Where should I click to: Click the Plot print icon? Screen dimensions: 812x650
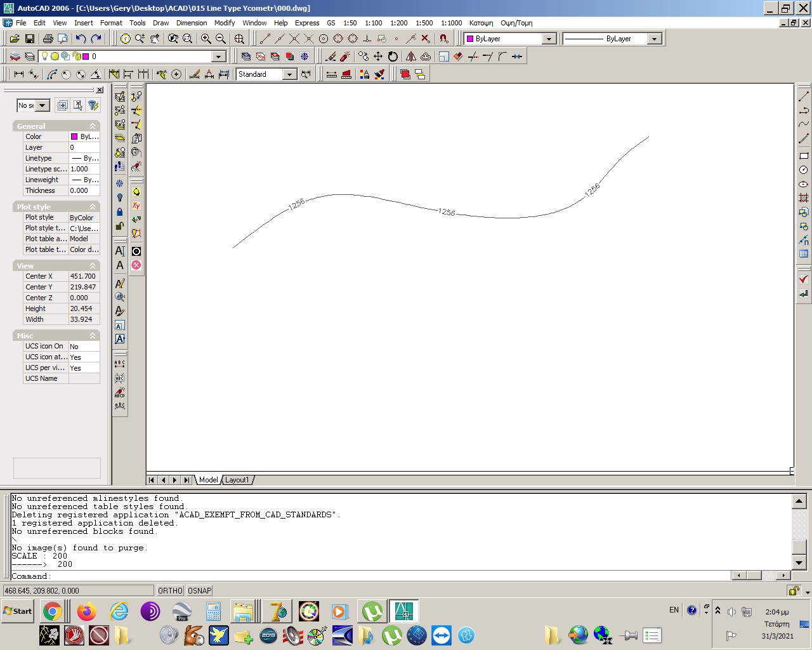(x=48, y=38)
